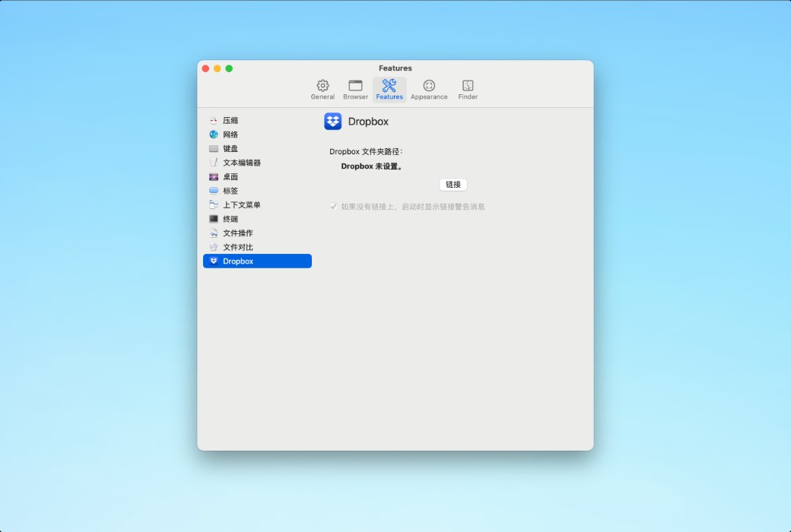Open 标签 settings
Image resolution: width=791 pixels, height=532 pixels.
click(x=257, y=191)
